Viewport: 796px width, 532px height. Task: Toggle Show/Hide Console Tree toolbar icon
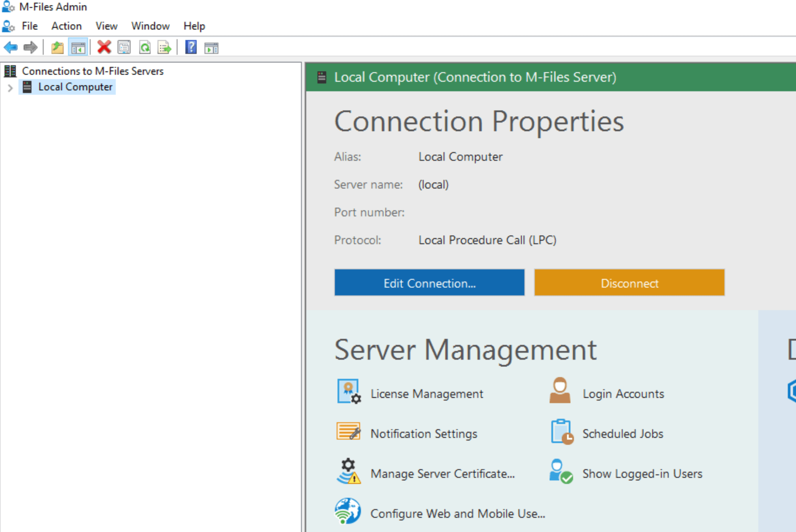tap(78, 47)
